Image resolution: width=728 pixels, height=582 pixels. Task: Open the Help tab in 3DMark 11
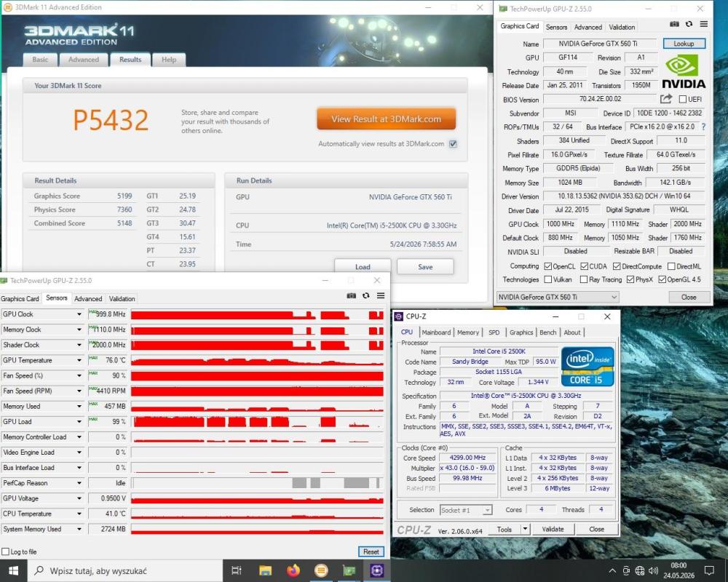click(169, 60)
